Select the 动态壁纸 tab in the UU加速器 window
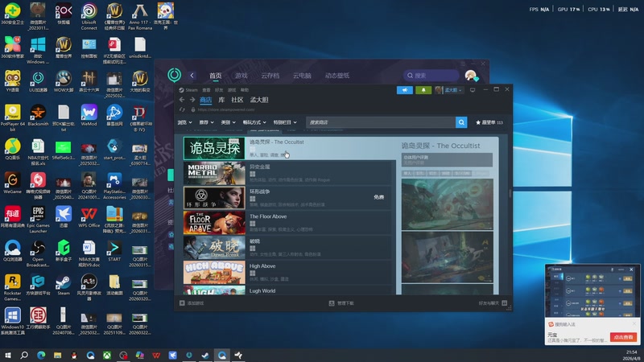This screenshot has width=644, height=362. point(337,76)
